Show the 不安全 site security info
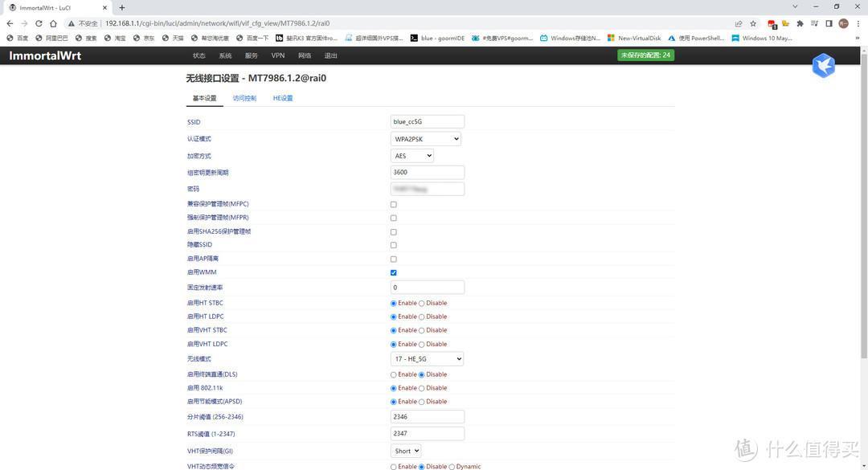 tap(83, 23)
